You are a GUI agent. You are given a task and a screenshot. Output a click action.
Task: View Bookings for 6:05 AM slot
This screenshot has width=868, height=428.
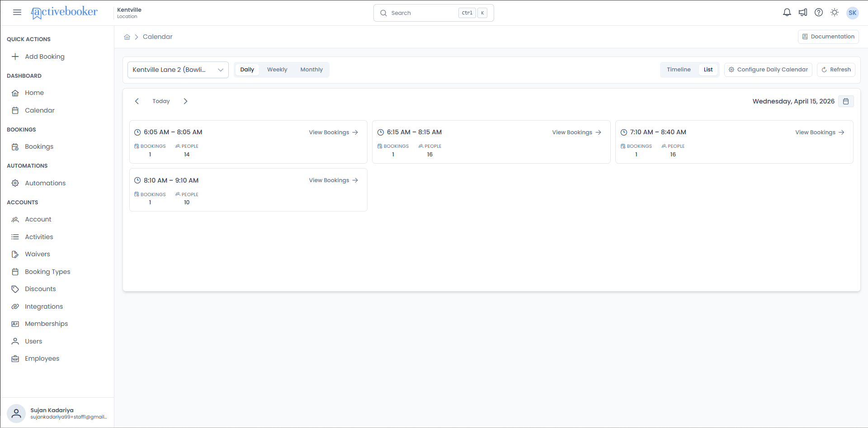(x=334, y=132)
